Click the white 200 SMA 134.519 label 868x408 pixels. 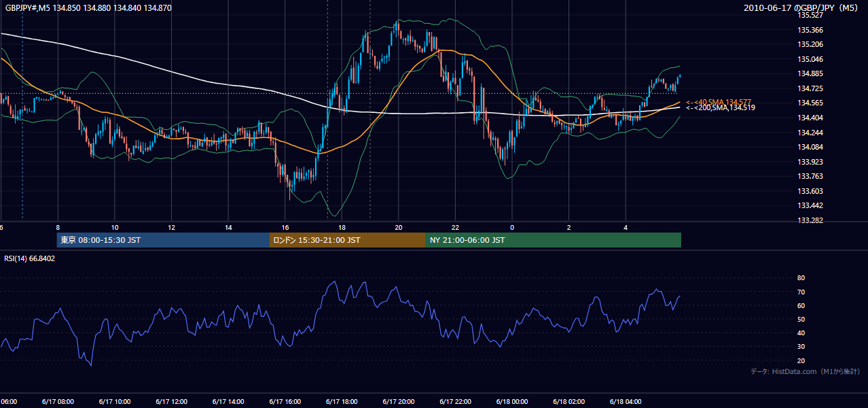[x=720, y=107]
